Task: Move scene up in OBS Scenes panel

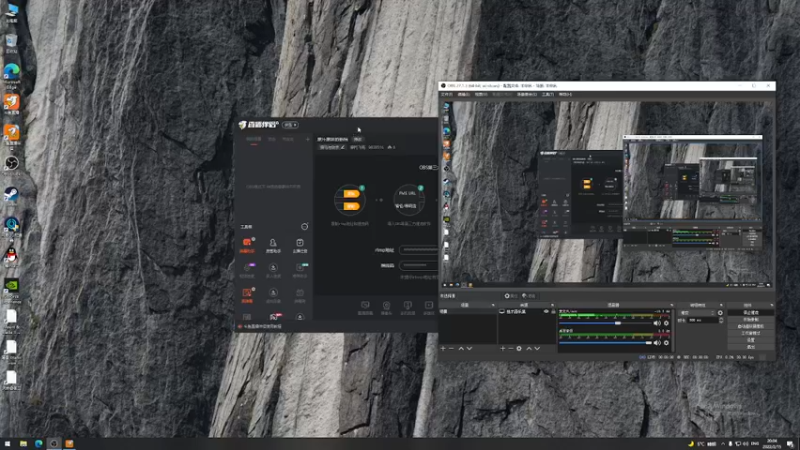Action: pos(461,348)
